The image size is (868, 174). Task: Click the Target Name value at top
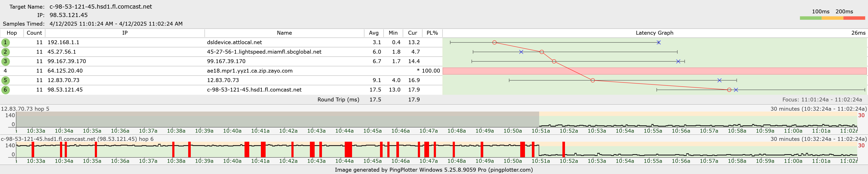[101, 7]
